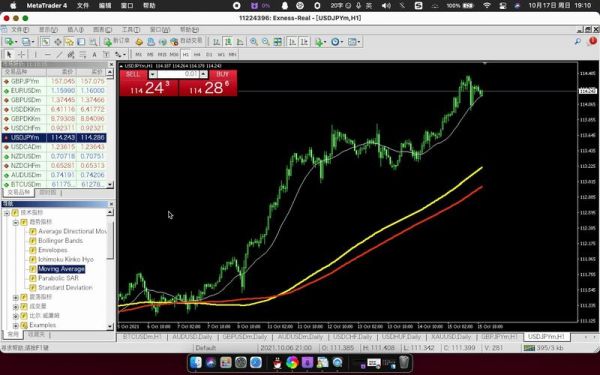Open the Data Window toolbar icon

coord(57,42)
